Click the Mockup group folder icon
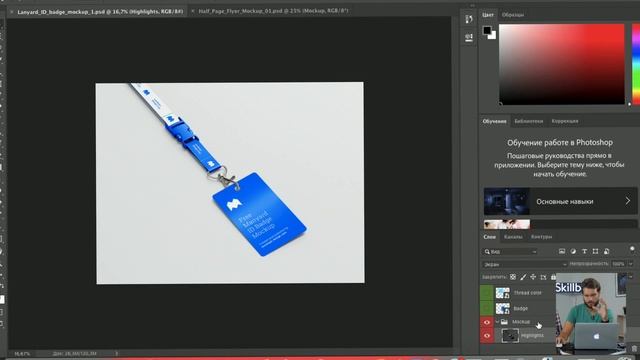Viewport: 640px width, 360px height. 504,322
